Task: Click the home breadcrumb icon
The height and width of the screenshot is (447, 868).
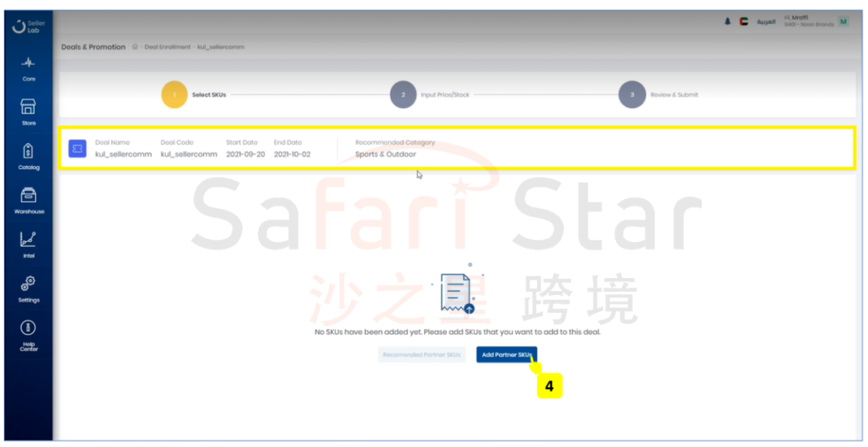Action: click(x=134, y=47)
